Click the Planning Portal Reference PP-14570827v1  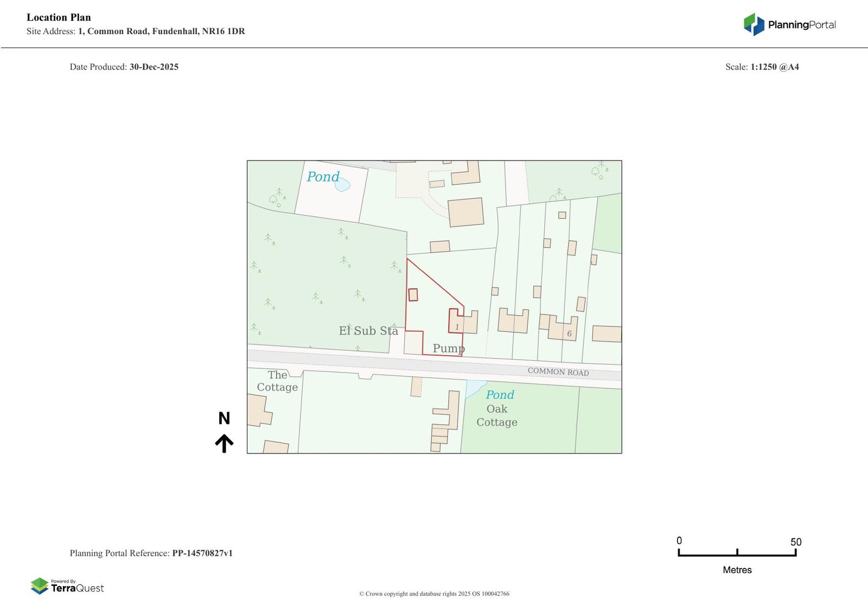(x=151, y=553)
